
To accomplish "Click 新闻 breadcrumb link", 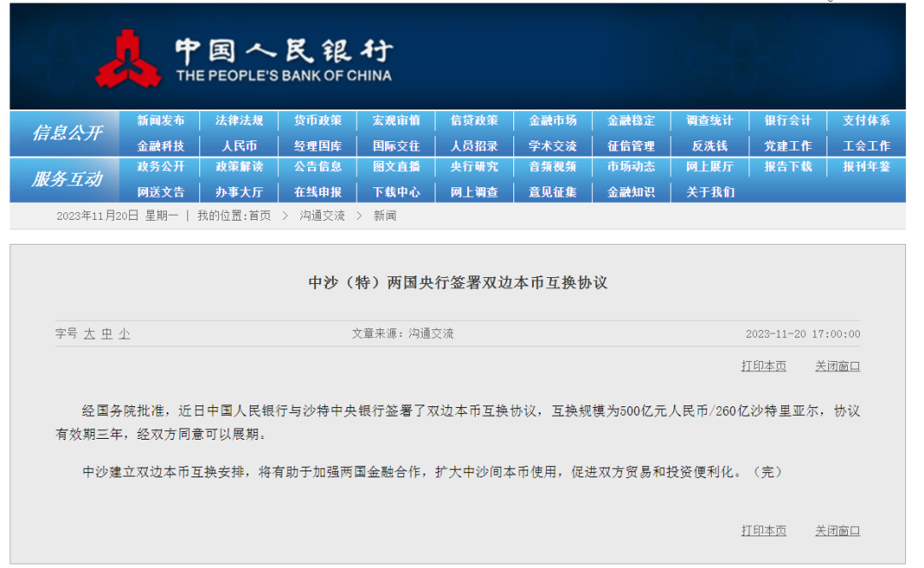I will 385,216.
